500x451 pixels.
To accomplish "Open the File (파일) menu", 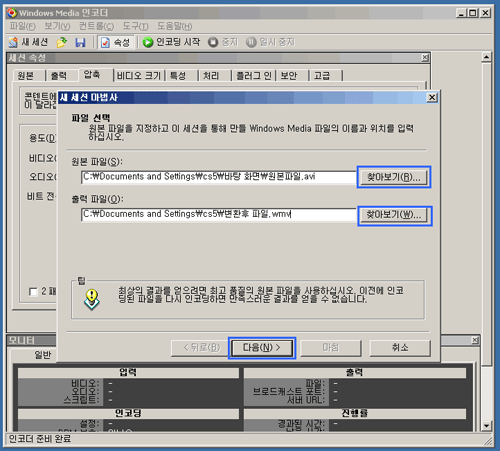I will pos(23,26).
